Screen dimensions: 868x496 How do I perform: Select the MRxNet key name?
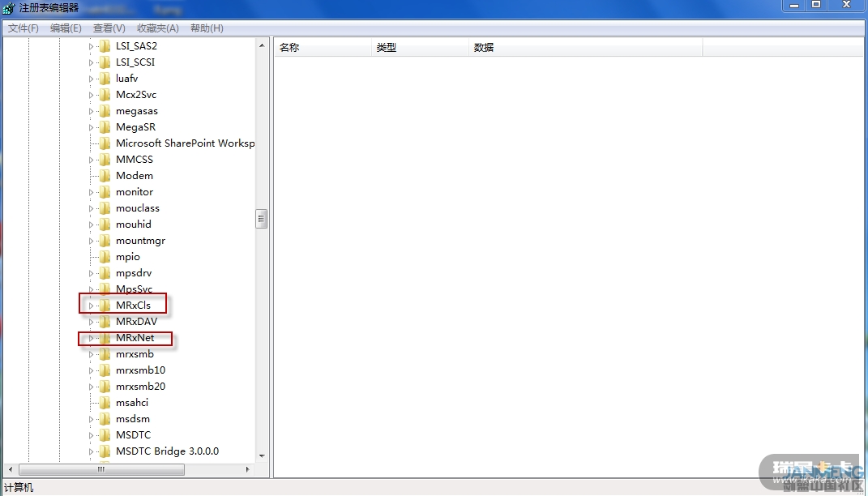pyautogui.click(x=135, y=338)
